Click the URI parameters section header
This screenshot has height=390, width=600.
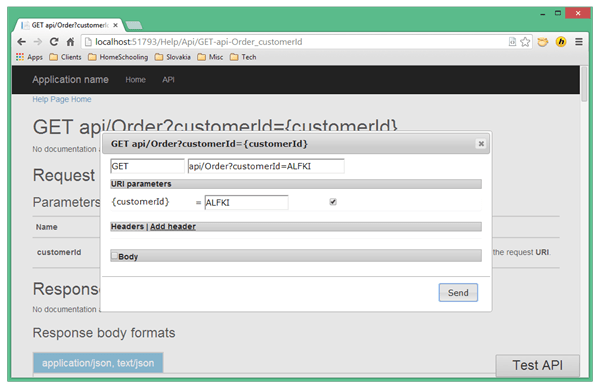296,184
